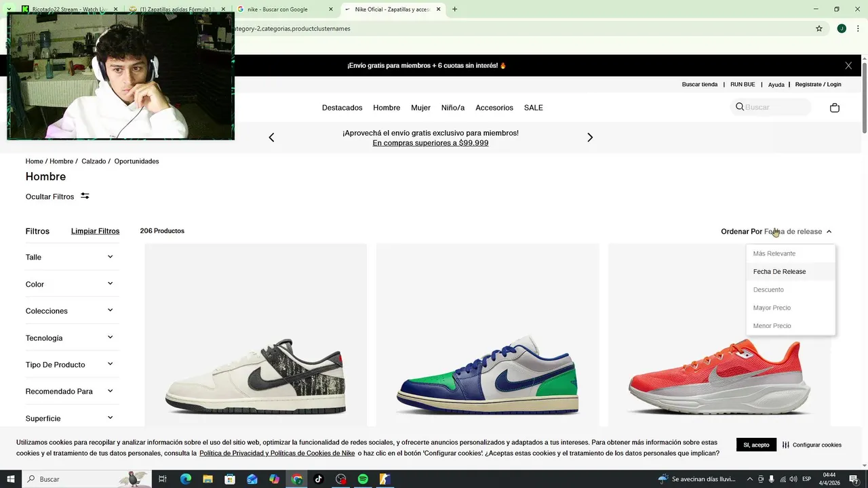Click Buscar tienda link
Viewport: 868px width, 488px height.
click(x=700, y=85)
